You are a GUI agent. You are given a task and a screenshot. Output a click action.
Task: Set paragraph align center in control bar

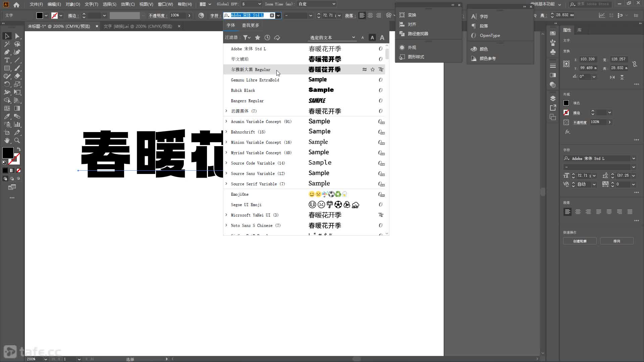tap(370, 15)
